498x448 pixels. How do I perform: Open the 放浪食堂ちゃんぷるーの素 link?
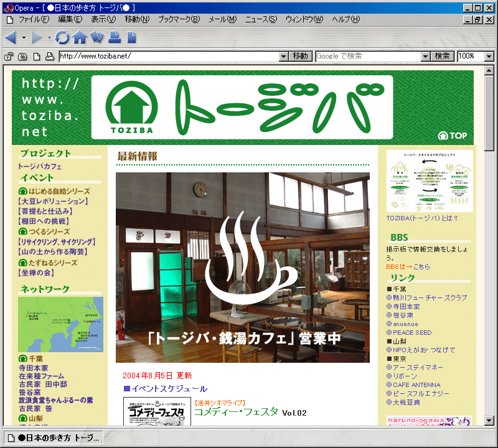pos(55,400)
